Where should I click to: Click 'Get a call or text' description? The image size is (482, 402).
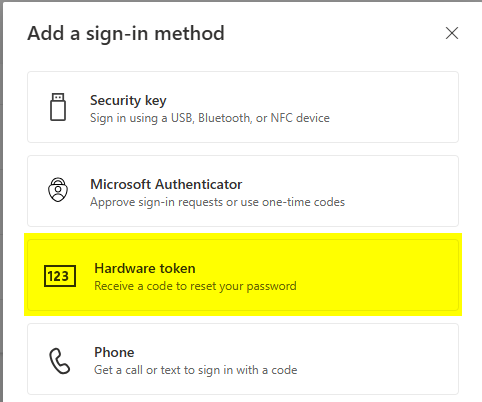pos(196,370)
